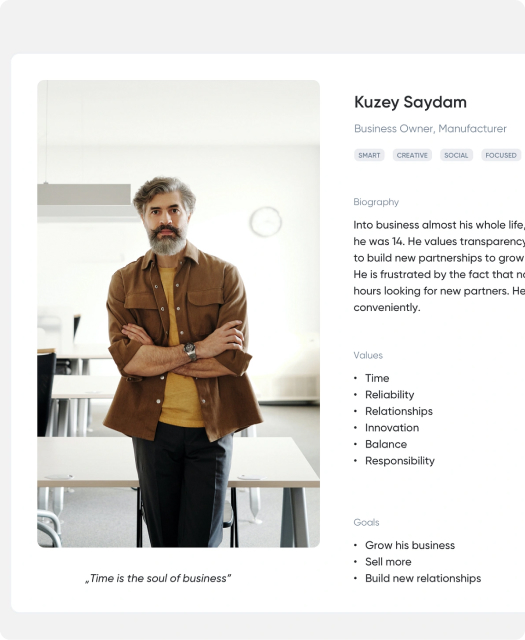Click the name Kuzey Saydam
This screenshot has width=525, height=640.
[x=410, y=102]
